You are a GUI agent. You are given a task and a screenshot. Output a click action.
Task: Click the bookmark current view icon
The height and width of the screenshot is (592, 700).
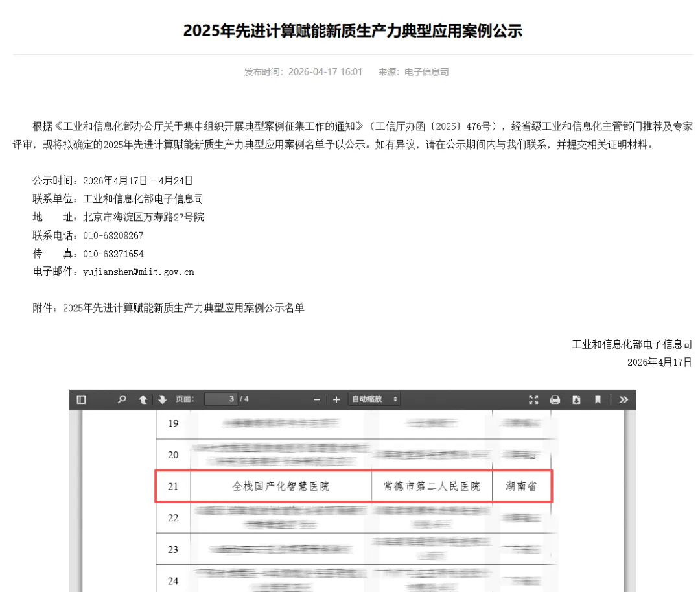coord(598,399)
